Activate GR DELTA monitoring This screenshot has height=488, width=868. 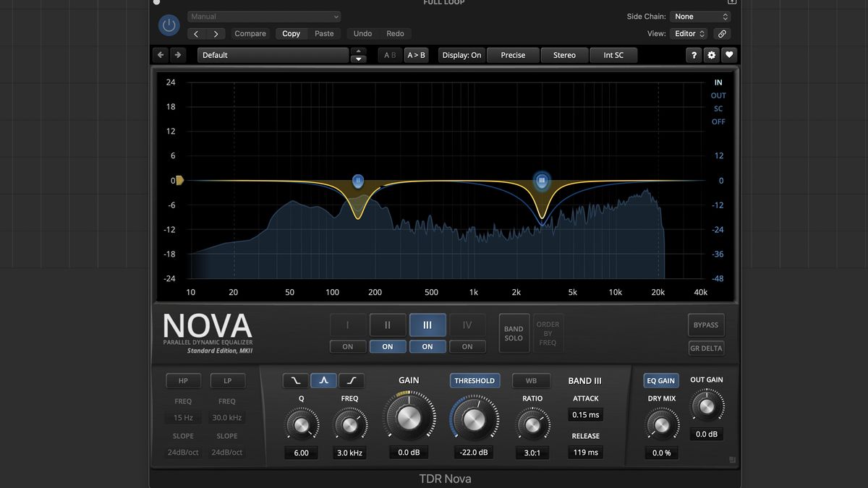tap(706, 348)
